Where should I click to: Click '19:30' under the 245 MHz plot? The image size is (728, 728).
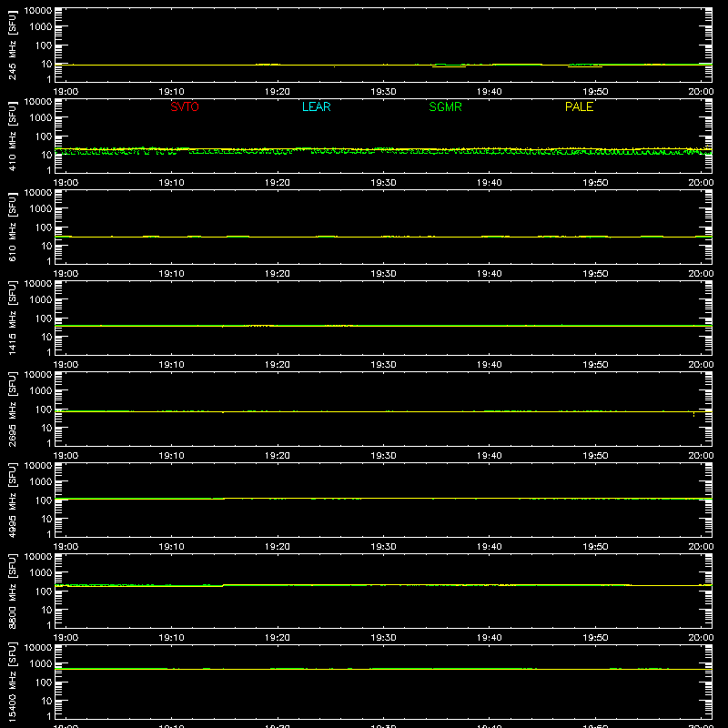coord(383,92)
